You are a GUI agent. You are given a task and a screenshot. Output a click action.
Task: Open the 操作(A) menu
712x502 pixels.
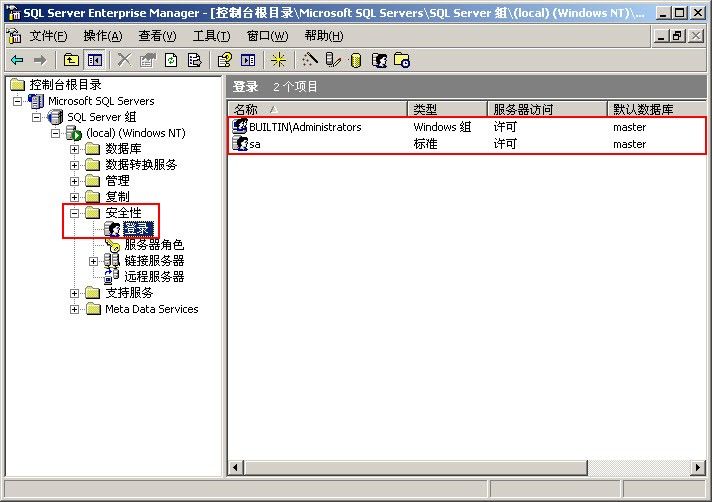[103, 36]
